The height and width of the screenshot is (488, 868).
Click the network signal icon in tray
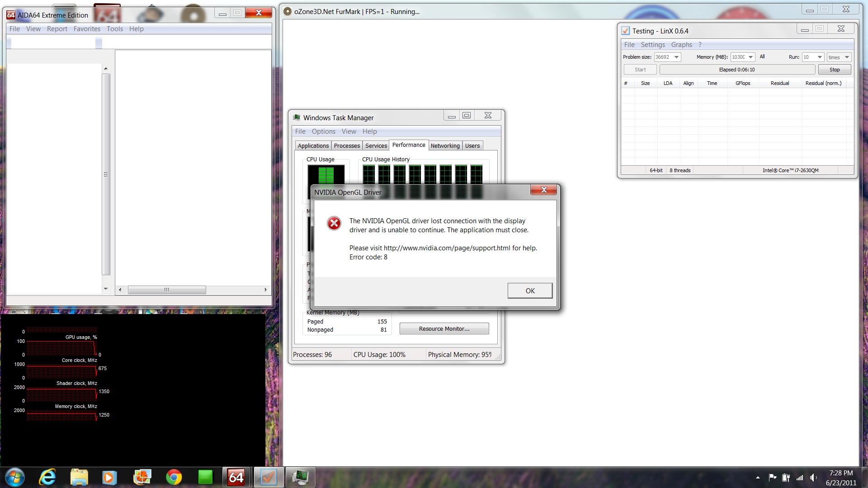click(x=800, y=477)
